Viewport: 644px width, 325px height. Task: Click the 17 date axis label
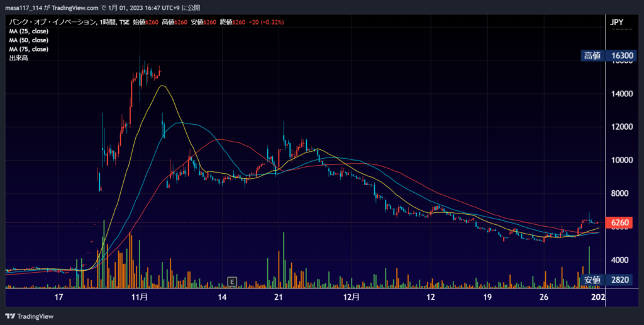(58, 297)
